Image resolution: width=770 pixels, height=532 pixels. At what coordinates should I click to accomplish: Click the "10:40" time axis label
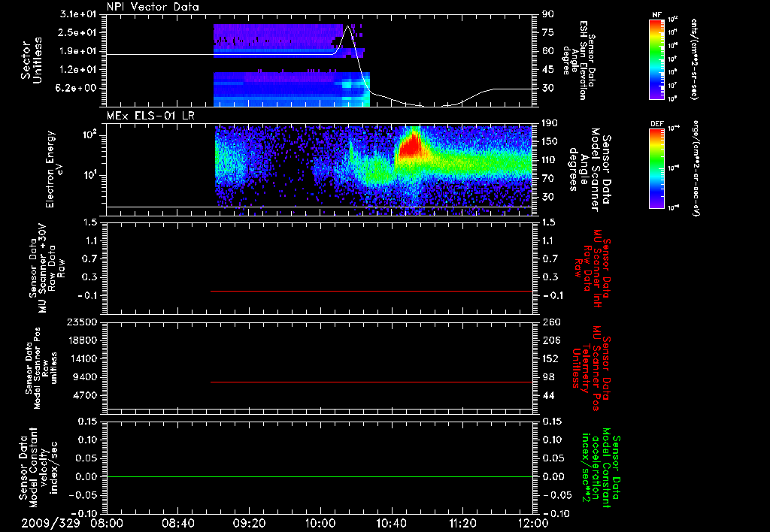click(391, 524)
